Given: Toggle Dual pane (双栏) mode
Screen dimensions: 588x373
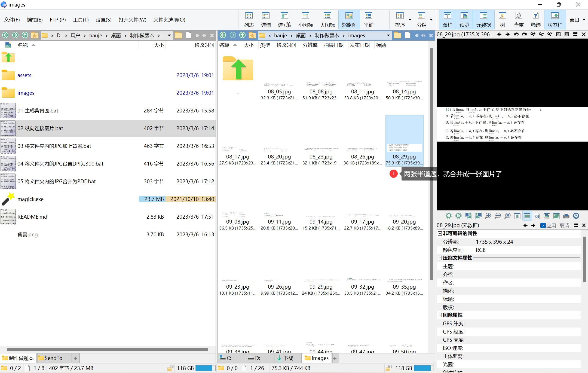Looking at the screenshot, I should tap(447, 20).
